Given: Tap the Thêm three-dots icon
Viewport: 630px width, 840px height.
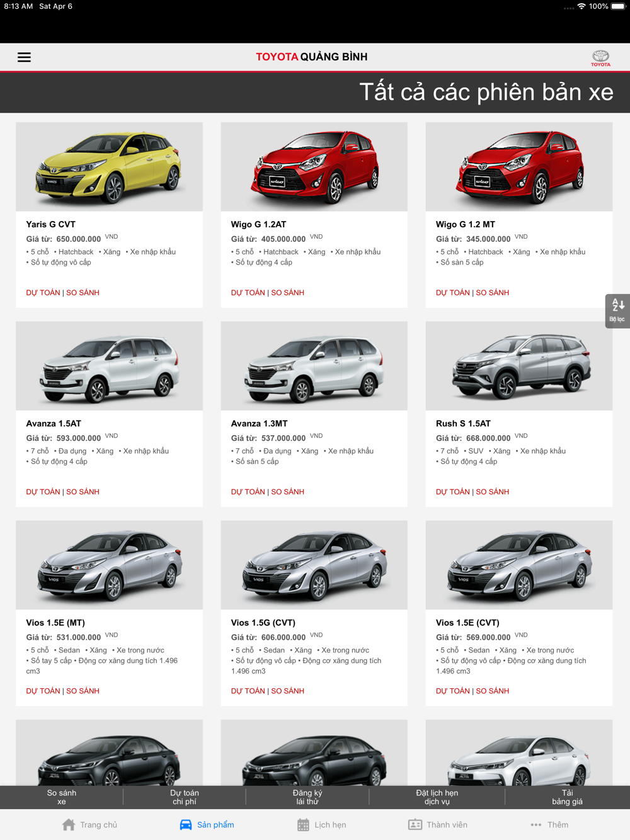Looking at the screenshot, I should pyautogui.click(x=536, y=825).
